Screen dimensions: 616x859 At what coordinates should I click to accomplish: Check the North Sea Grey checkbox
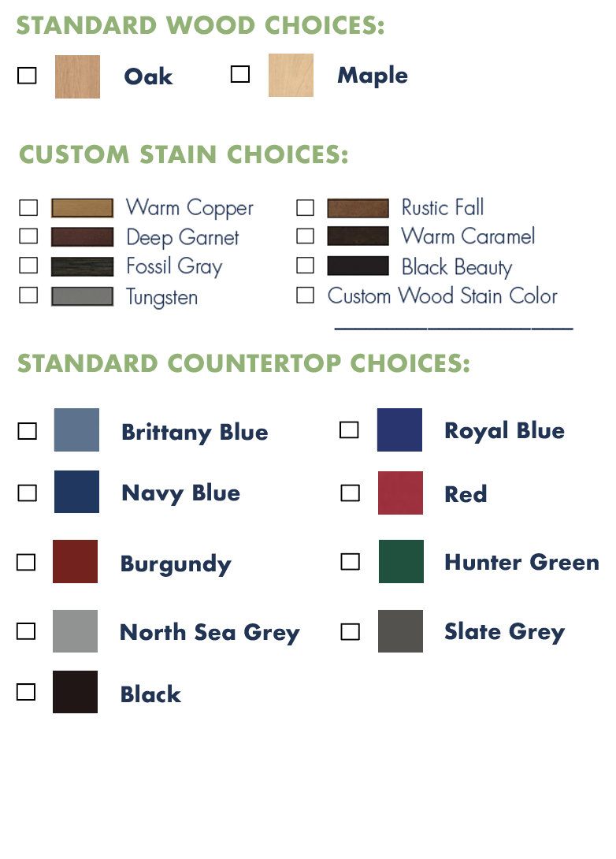[x=26, y=631]
